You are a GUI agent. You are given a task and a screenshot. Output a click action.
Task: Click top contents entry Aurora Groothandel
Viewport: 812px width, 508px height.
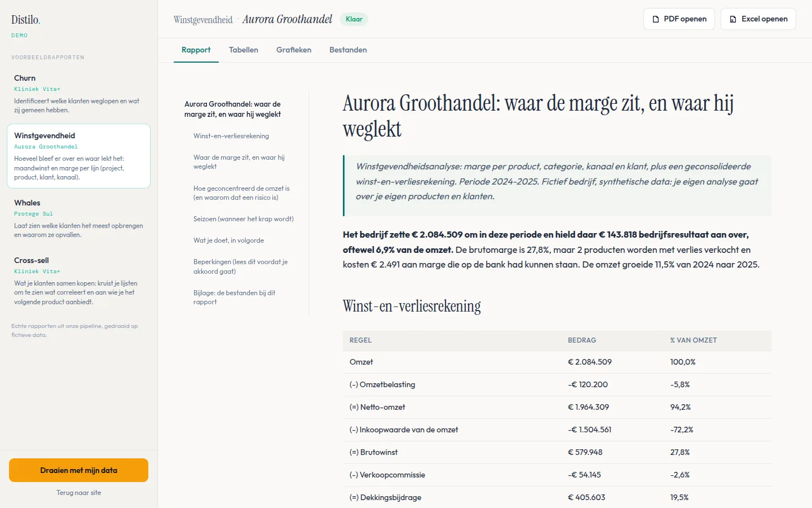[x=232, y=109]
